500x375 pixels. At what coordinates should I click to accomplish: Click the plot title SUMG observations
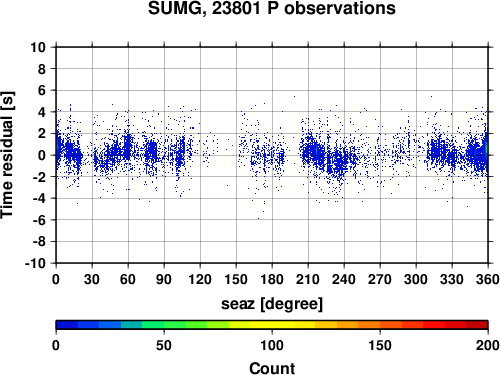(x=272, y=8)
